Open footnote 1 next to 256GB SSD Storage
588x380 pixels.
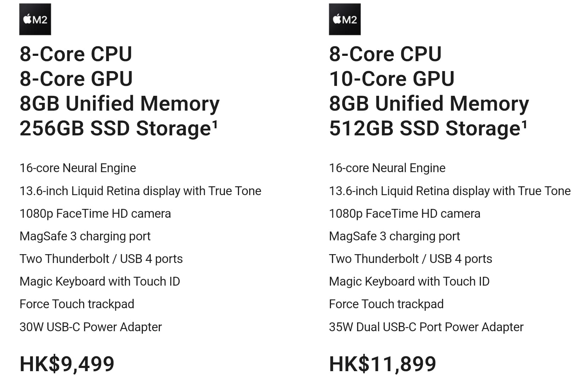(x=215, y=124)
